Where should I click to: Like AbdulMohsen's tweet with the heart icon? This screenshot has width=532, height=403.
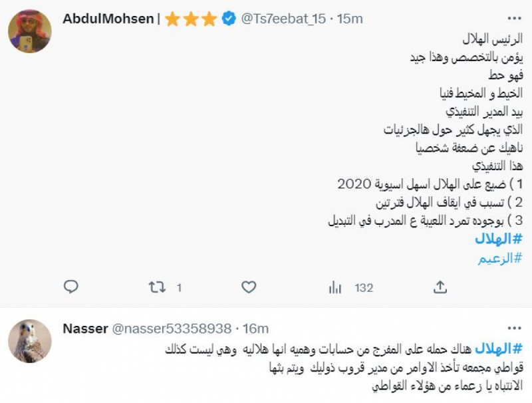pos(249,285)
